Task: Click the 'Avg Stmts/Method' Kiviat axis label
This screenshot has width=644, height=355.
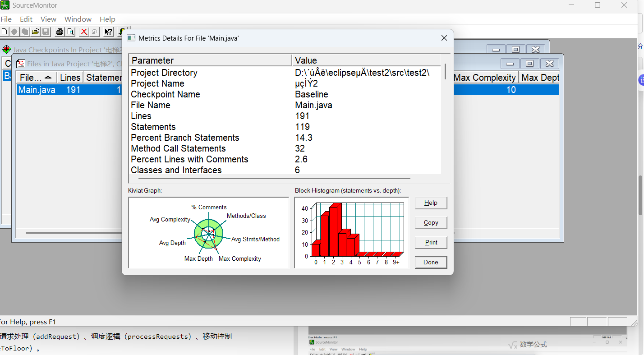Action: coord(255,239)
